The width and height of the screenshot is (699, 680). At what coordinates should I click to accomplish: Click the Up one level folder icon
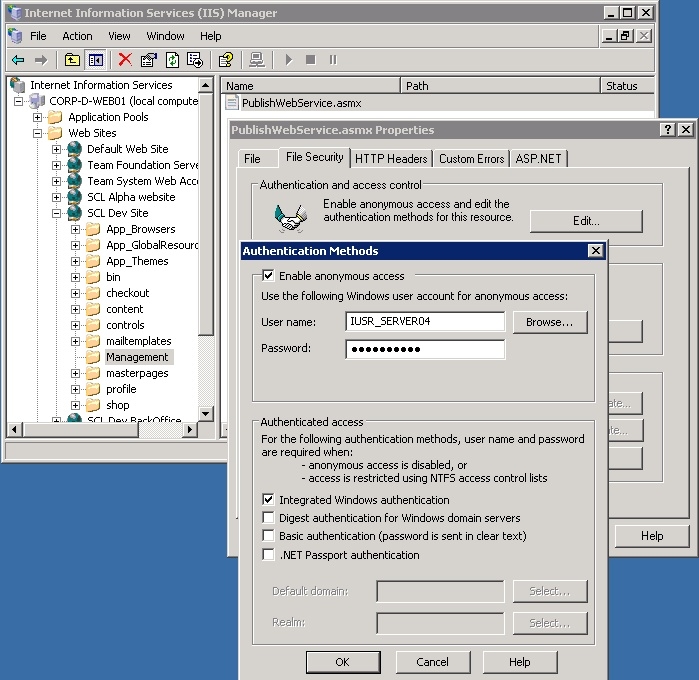point(72,60)
